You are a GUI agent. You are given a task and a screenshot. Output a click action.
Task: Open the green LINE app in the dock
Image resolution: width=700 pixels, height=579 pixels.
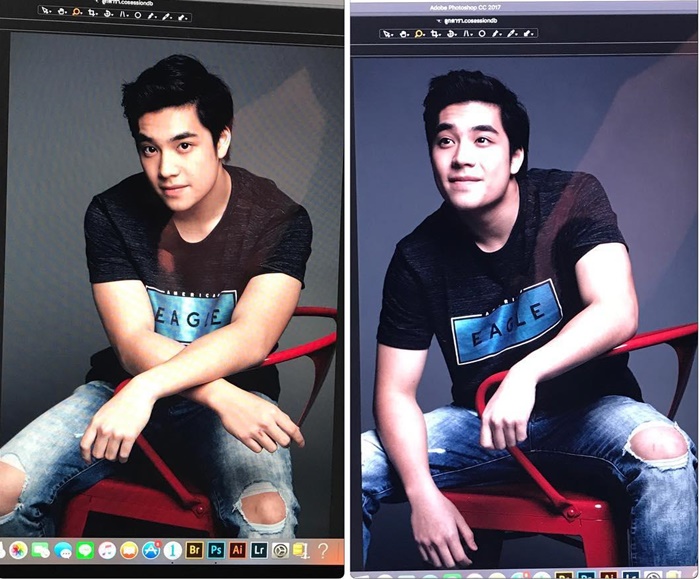pos(85,549)
